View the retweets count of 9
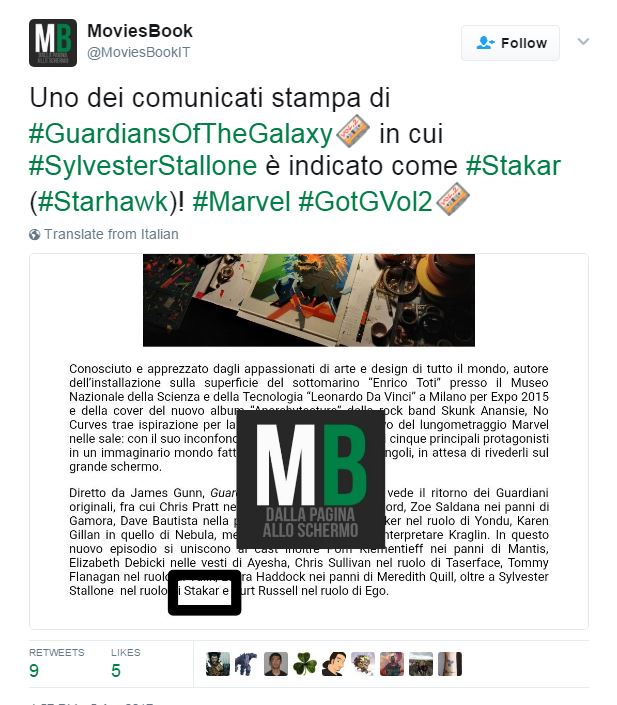The width and height of the screenshot is (617, 705). pyautogui.click(x=34, y=670)
